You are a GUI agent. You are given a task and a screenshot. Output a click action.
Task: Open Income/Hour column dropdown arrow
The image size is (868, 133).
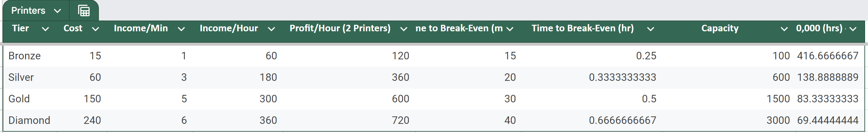click(x=271, y=29)
